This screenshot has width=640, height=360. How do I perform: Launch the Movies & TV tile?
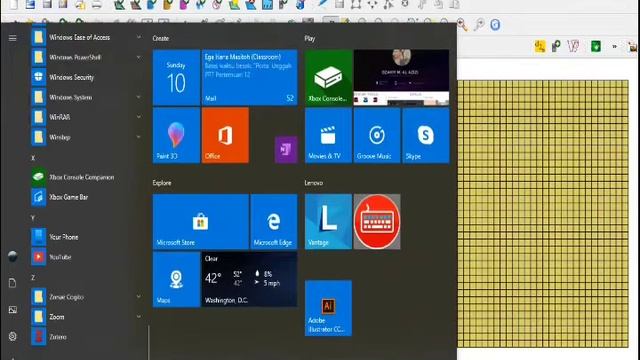click(329, 136)
